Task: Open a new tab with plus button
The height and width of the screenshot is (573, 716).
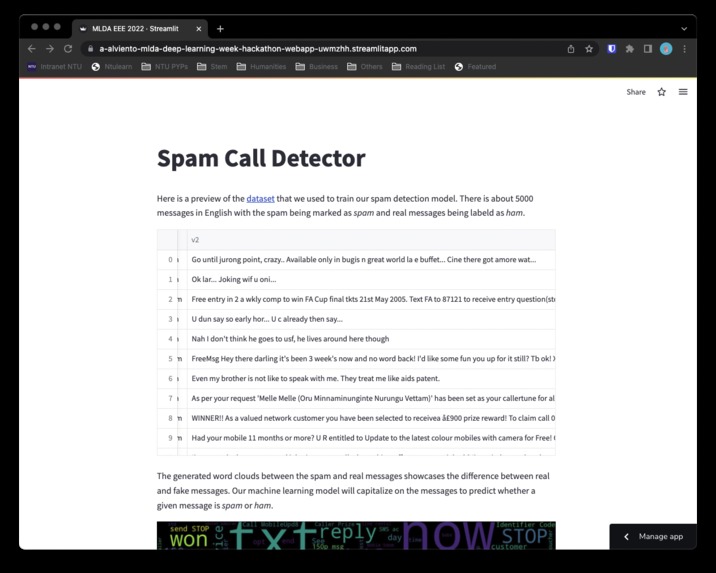Action: [220, 29]
